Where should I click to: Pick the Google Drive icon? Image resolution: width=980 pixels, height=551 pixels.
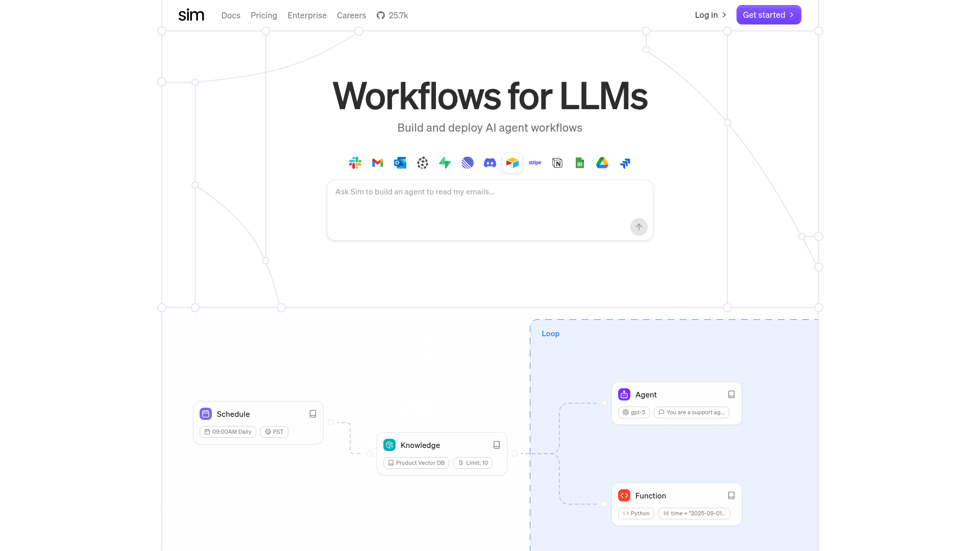point(602,163)
